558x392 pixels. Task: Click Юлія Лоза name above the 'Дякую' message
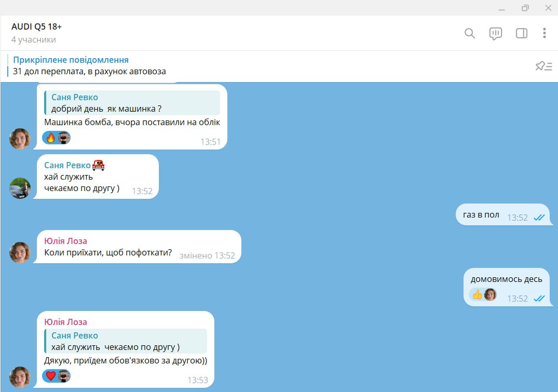[x=65, y=322]
